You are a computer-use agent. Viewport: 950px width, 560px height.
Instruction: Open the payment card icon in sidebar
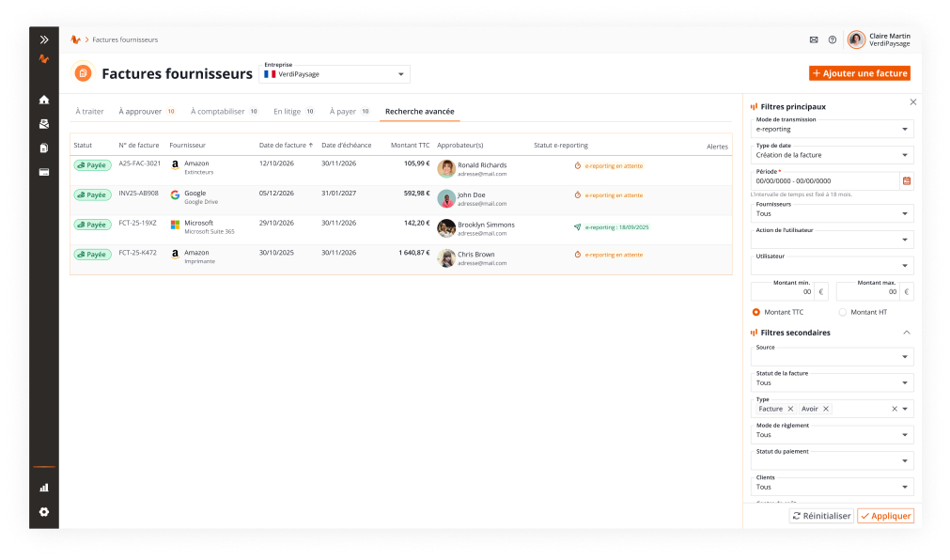[44, 172]
